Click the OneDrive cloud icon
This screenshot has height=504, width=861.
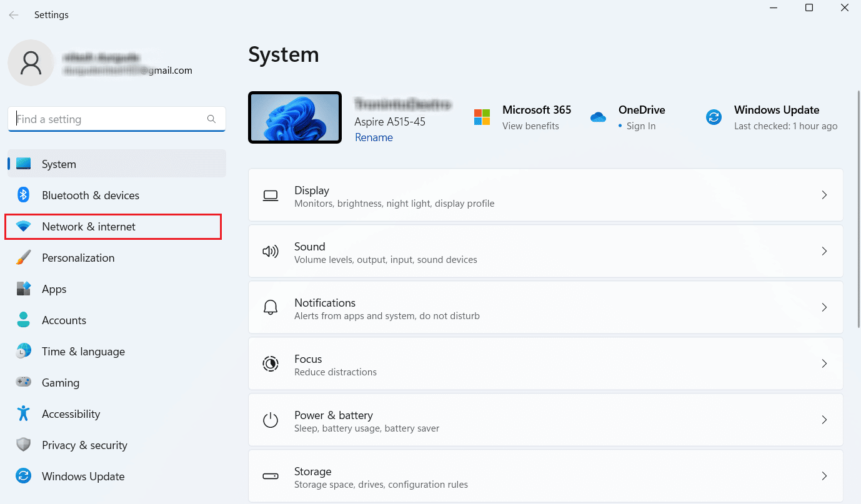click(x=599, y=117)
